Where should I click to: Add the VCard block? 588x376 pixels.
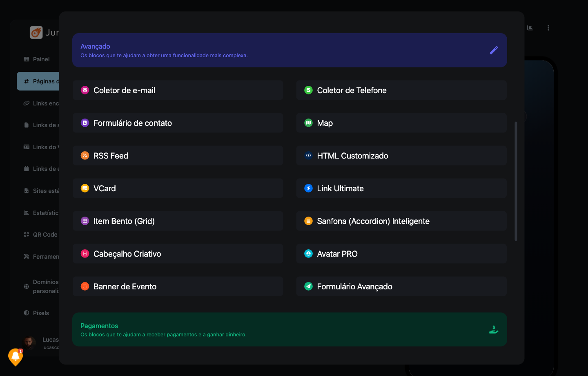coord(178,188)
